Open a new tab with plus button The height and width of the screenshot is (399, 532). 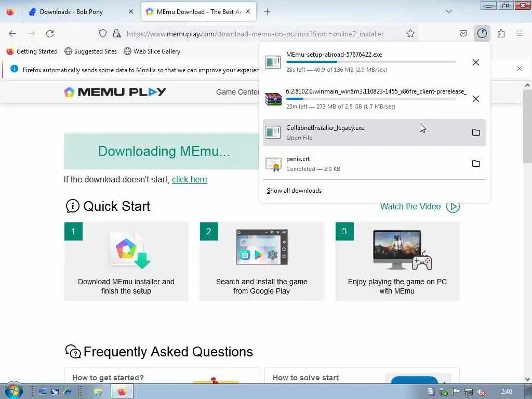pyautogui.click(x=268, y=12)
